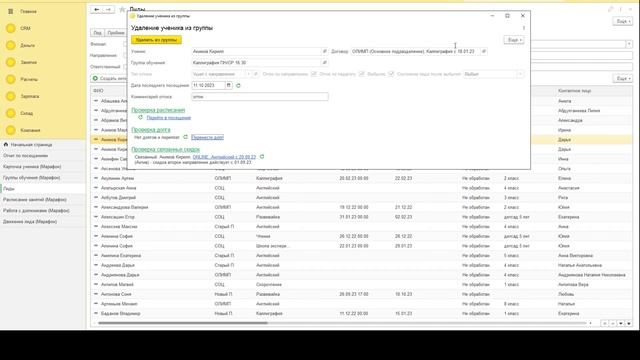Open Группы обучения (Марафон) page
The width and height of the screenshot is (640, 360).
(x=31, y=178)
